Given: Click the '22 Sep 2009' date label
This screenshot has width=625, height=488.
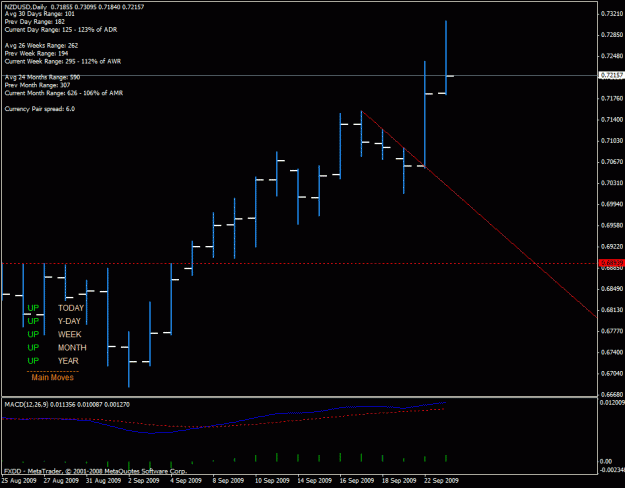Looking at the screenshot, I should point(441,481).
